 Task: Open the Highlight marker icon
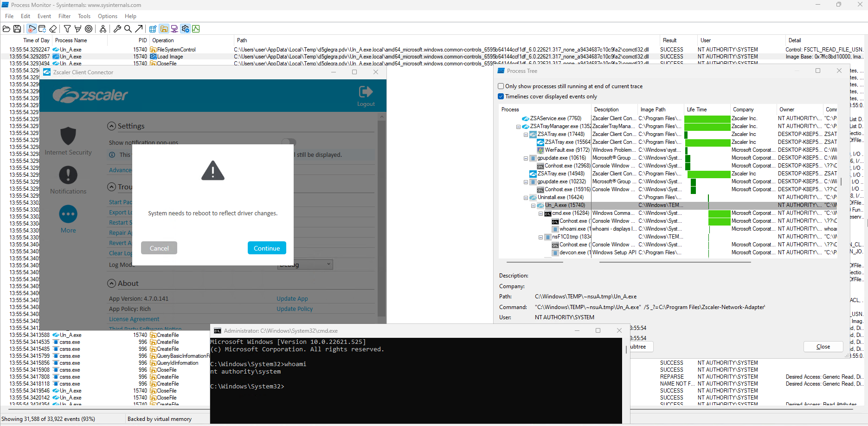tap(78, 29)
